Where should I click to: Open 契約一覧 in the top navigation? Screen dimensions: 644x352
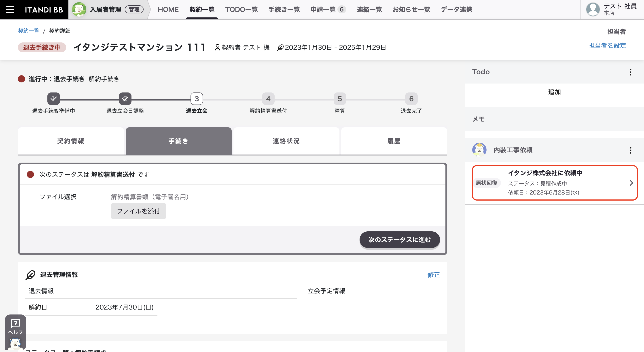202,9
